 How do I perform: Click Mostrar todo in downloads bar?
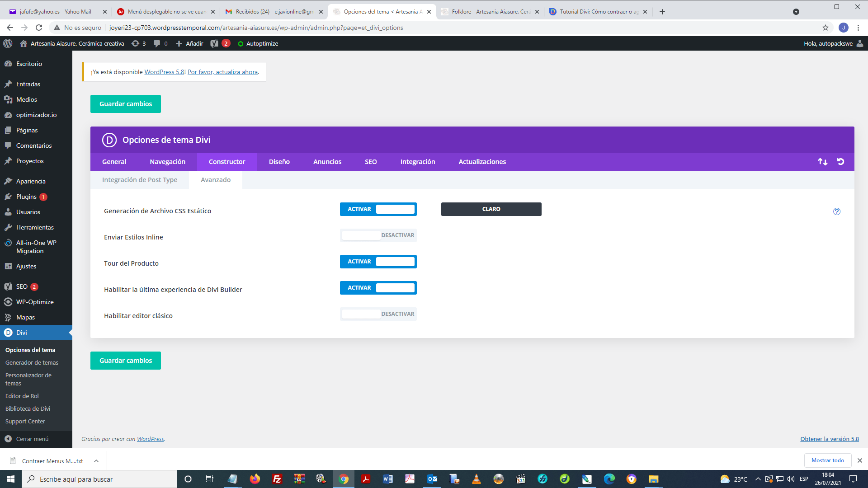[828, 460]
